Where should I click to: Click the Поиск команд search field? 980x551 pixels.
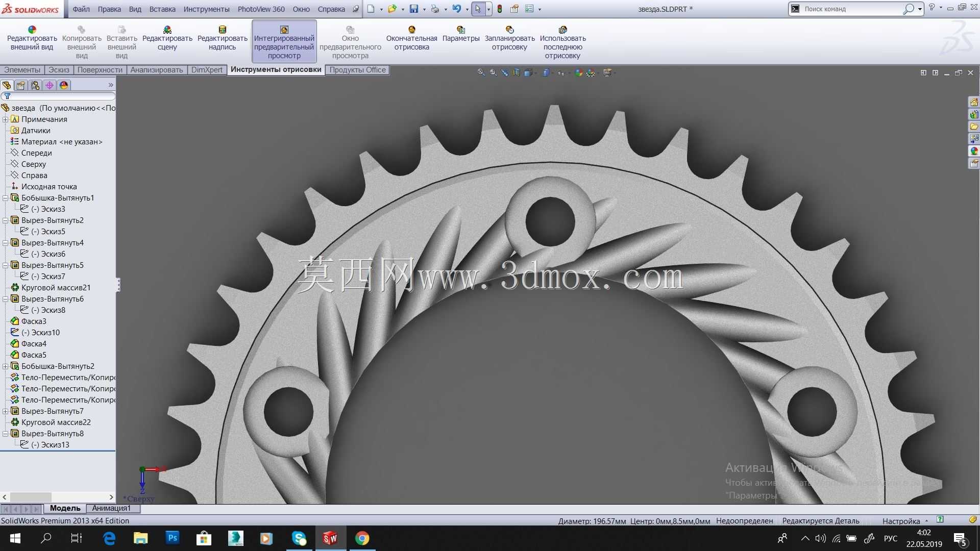[x=852, y=9]
